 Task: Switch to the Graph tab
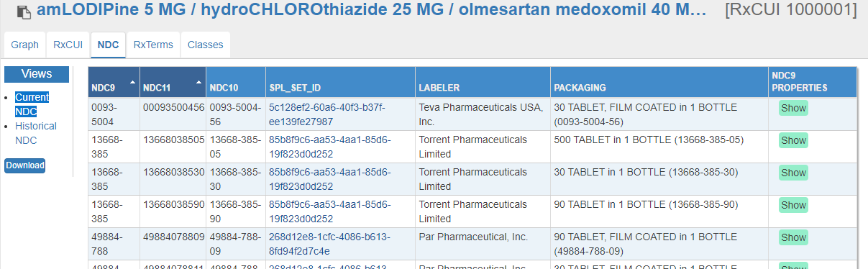pos(24,45)
